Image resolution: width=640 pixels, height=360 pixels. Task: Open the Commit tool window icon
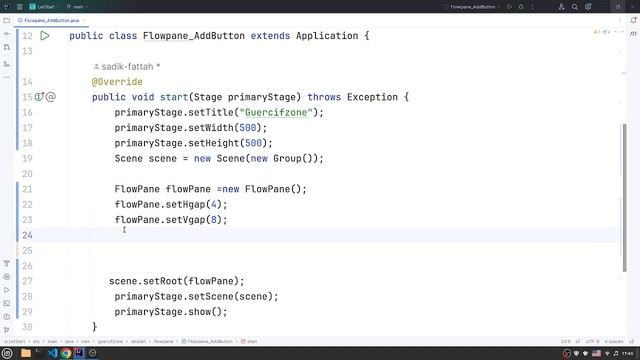click(7, 34)
